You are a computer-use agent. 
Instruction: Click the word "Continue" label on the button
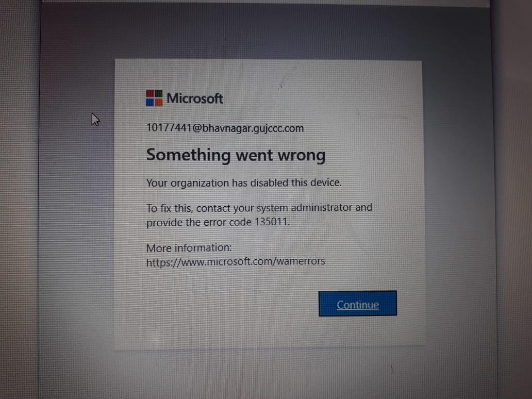[358, 305]
